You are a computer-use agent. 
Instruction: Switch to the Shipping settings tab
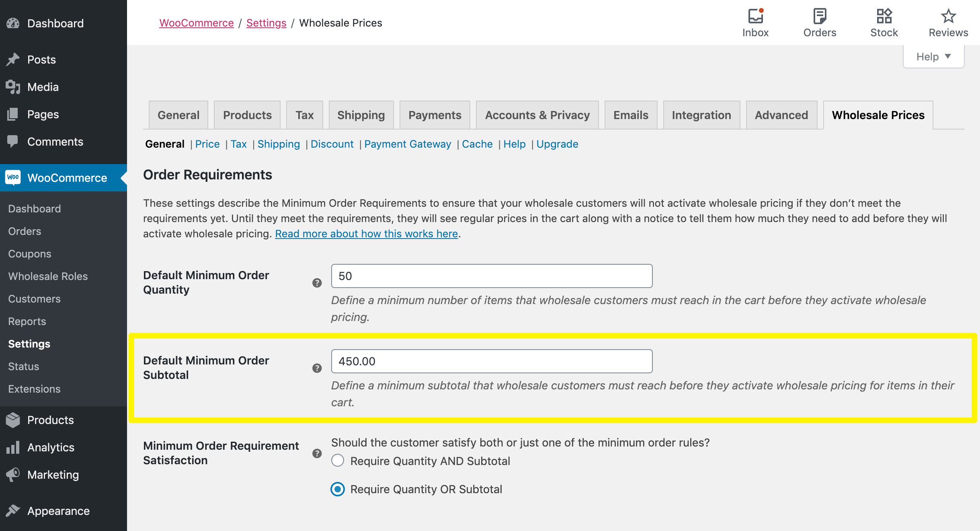point(361,115)
